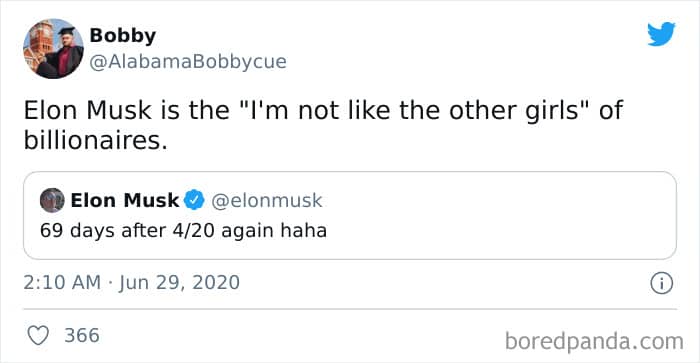Click the 366 likes count
This screenshot has width=700, height=363.
tap(82, 335)
